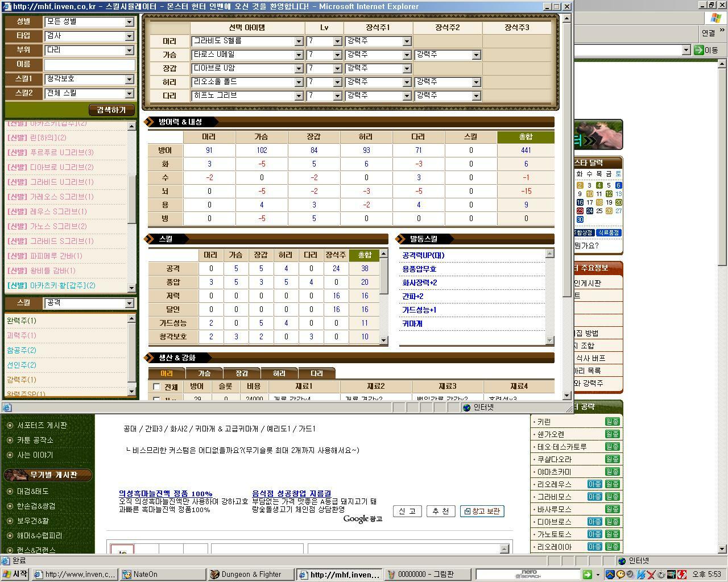Click the 원종 badge next to 키린
Image resolution: width=728 pixels, height=582 pixels.
pyautogui.click(x=612, y=422)
